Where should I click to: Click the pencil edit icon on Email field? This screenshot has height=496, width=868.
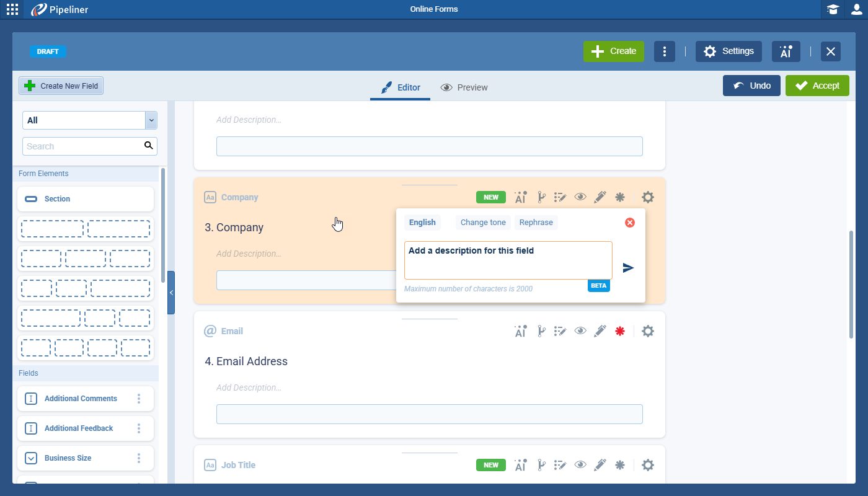pos(600,331)
